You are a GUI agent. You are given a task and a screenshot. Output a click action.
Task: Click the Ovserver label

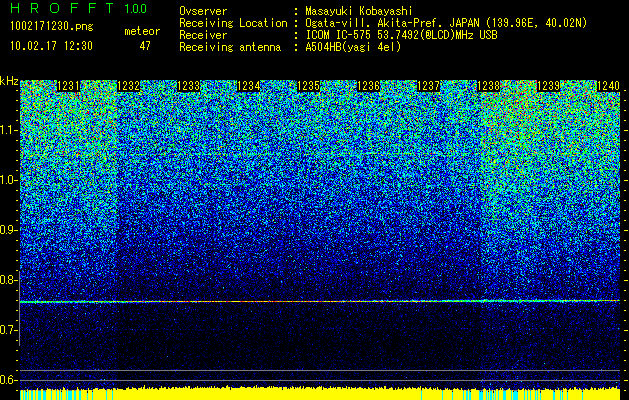click(203, 11)
